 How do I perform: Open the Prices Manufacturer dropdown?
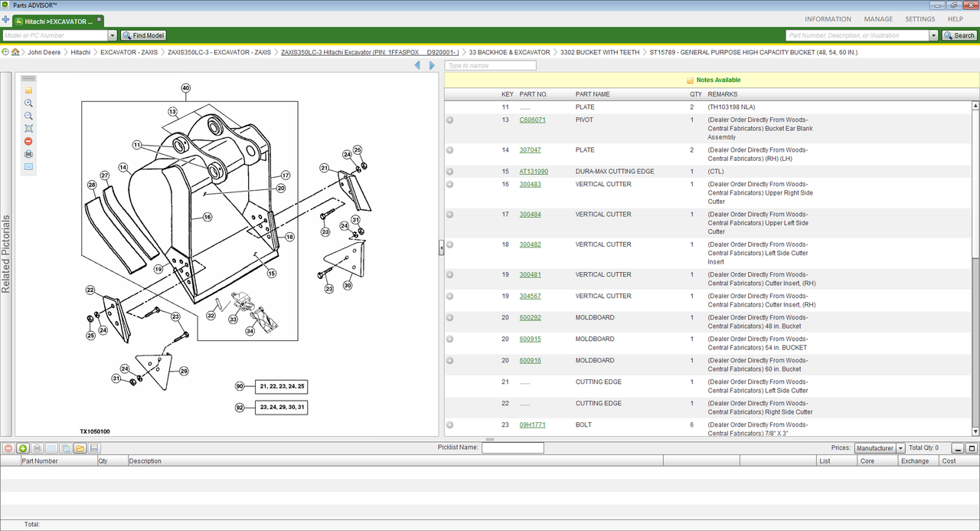coord(900,448)
